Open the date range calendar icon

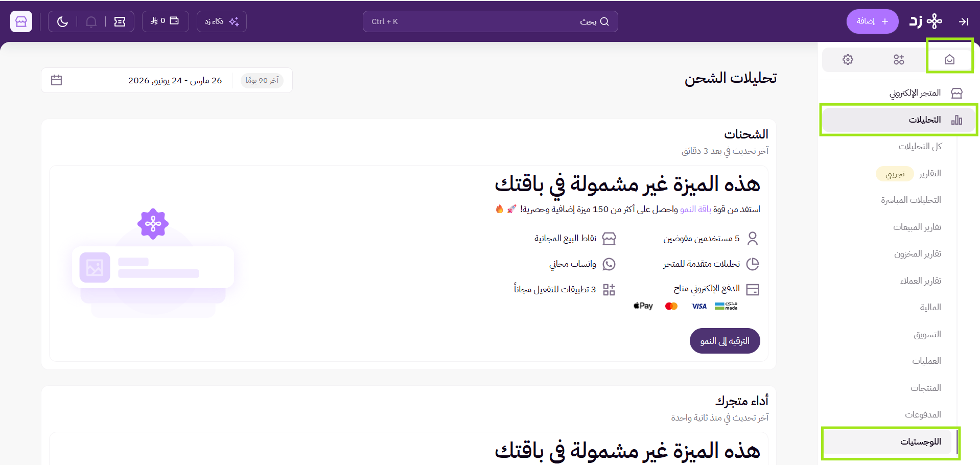click(x=56, y=80)
